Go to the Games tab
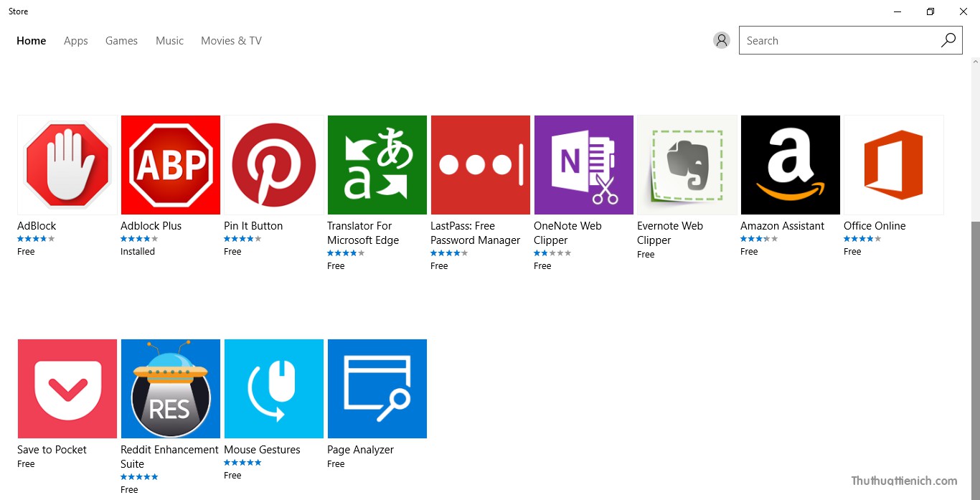This screenshot has width=980, height=500. coord(121,41)
